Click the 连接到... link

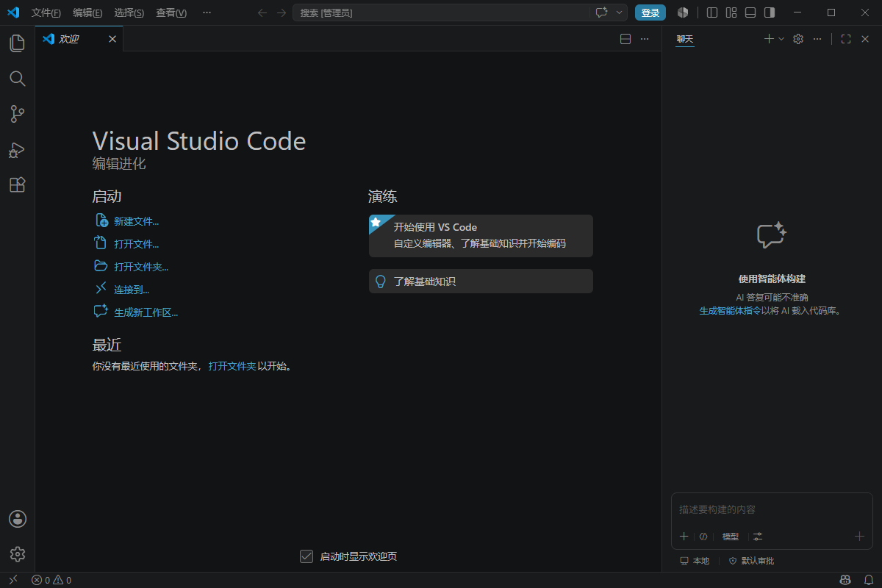pos(132,290)
